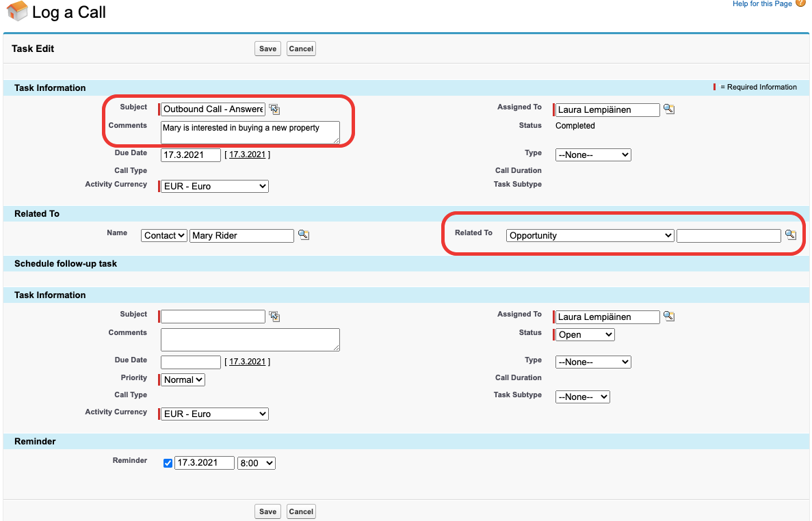Open the Type dropdown in follow-up task section
Screen dimensions: 812x521
tap(593, 362)
